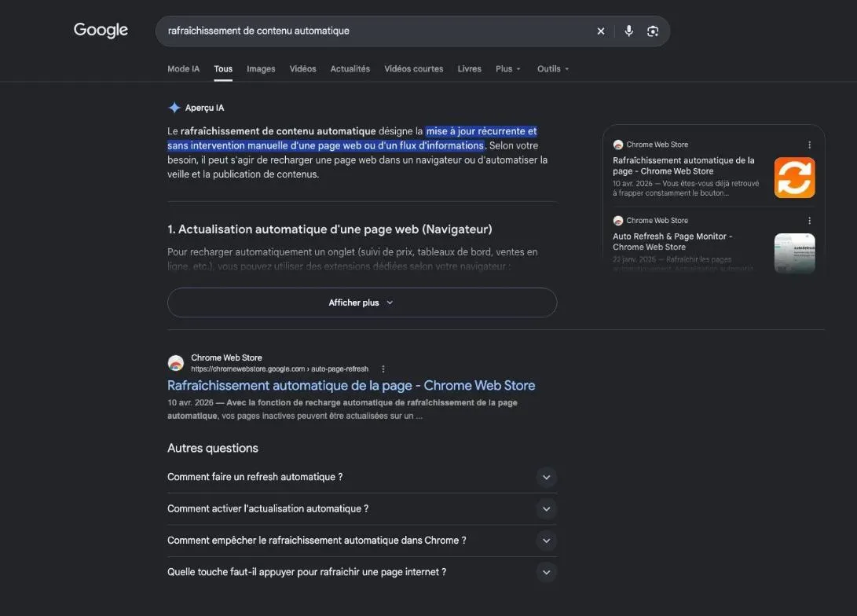Select the Tous tab
Image resolution: width=857 pixels, height=616 pixels.
pyautogui.click(x=223, y=69)
